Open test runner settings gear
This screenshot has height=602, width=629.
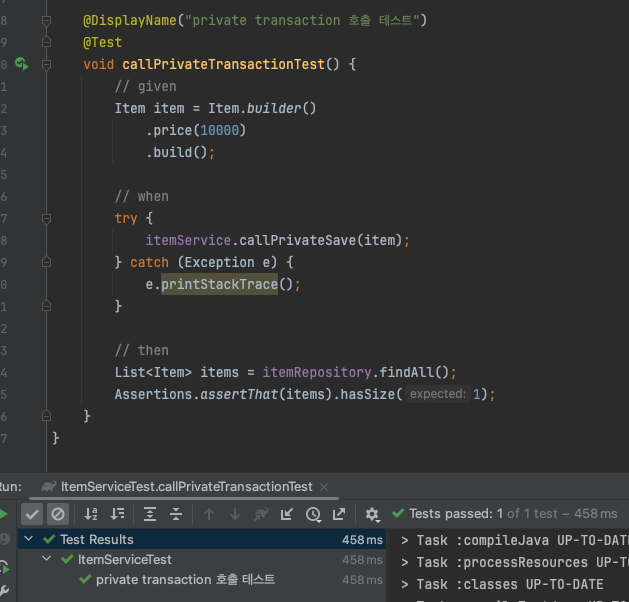tap(372, 514)
